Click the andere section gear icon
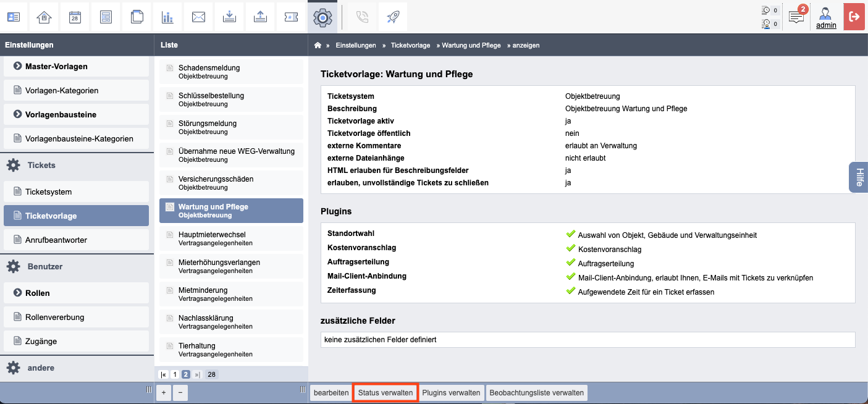The image size is (868, 404). pos(13,368)
